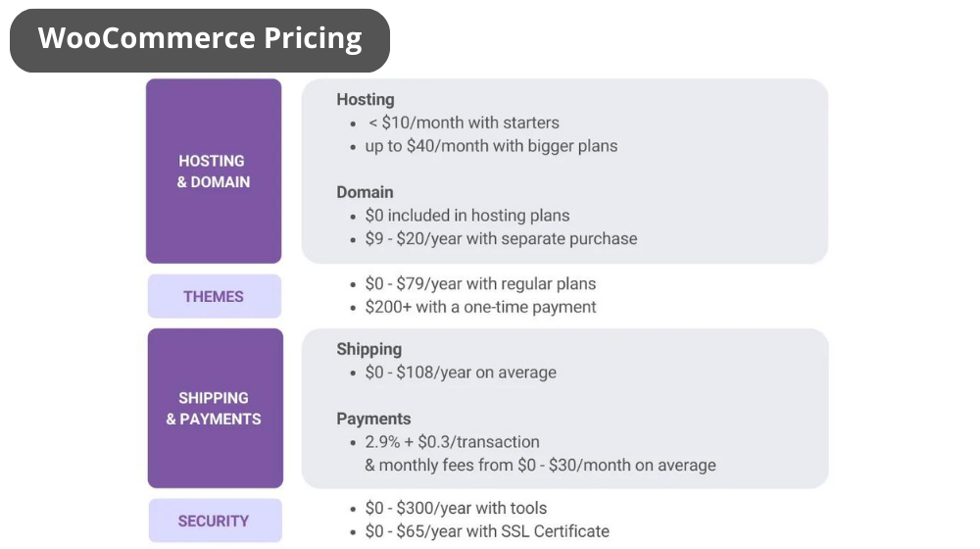Viewport: 980px width, 549px height.
Task: Select the HOSTING & DOMAIN purple box
Action: point(214,171)
